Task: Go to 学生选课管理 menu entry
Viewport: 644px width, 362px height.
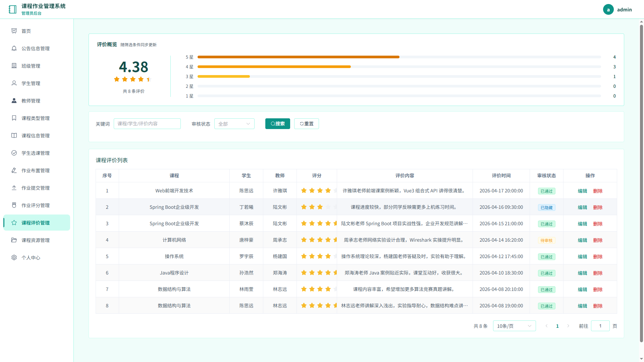Action: click(x=37, y=153)
